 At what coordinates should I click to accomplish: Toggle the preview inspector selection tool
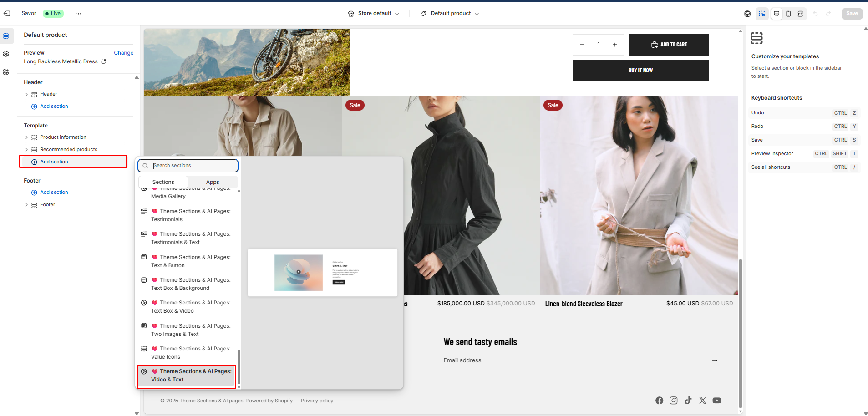(762, 14)
